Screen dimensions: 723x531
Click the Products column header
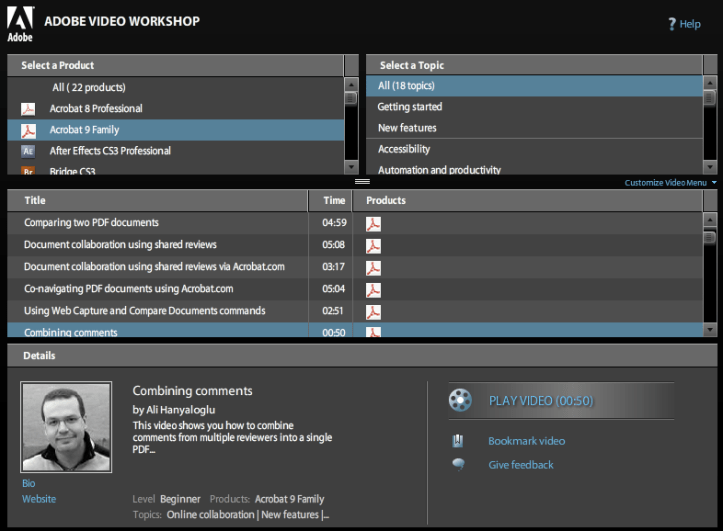coord(527,201)
